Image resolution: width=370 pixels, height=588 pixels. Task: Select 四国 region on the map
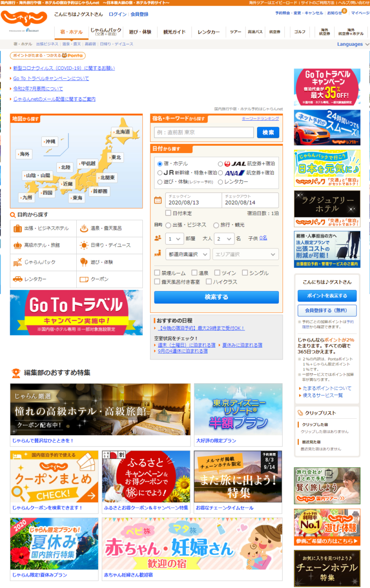[47, 193]
